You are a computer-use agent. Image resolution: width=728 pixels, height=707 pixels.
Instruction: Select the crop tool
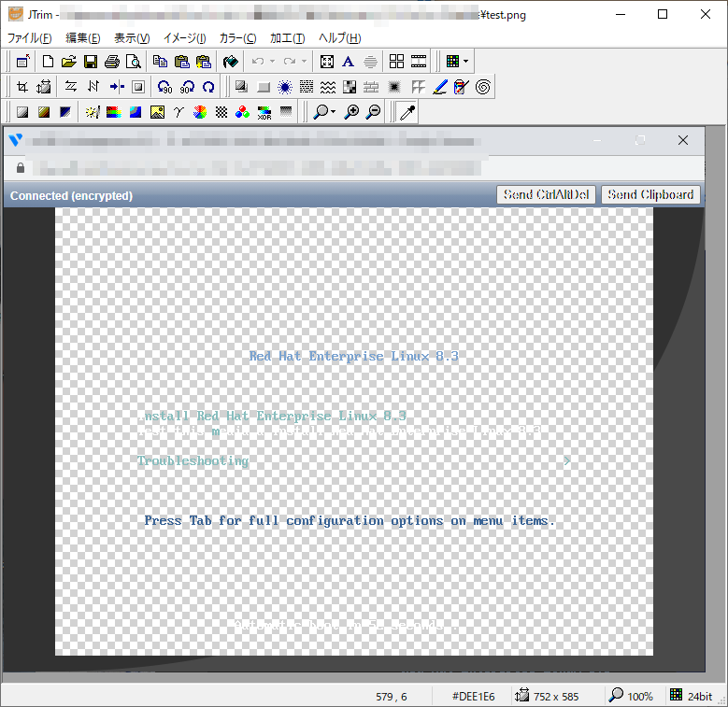[x=22, y=87]
